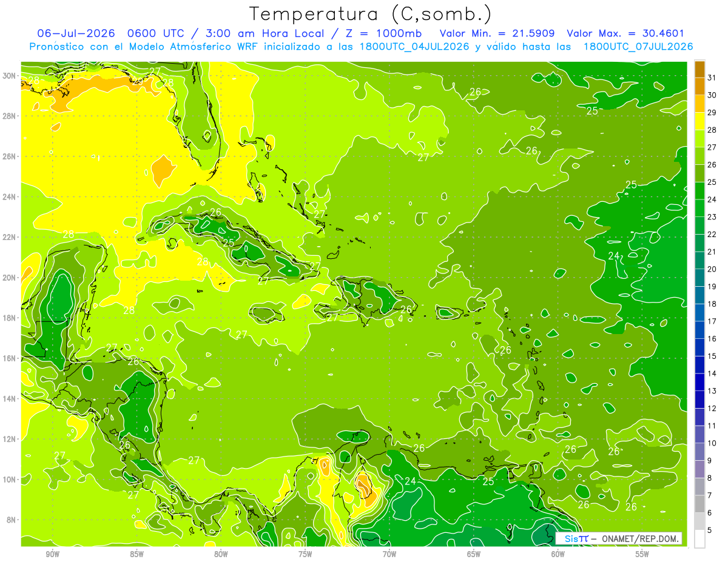The image size is (728, 562).
Task: Click the "Temperatura (C,somb.)" map title
Action: click(371, 15)
